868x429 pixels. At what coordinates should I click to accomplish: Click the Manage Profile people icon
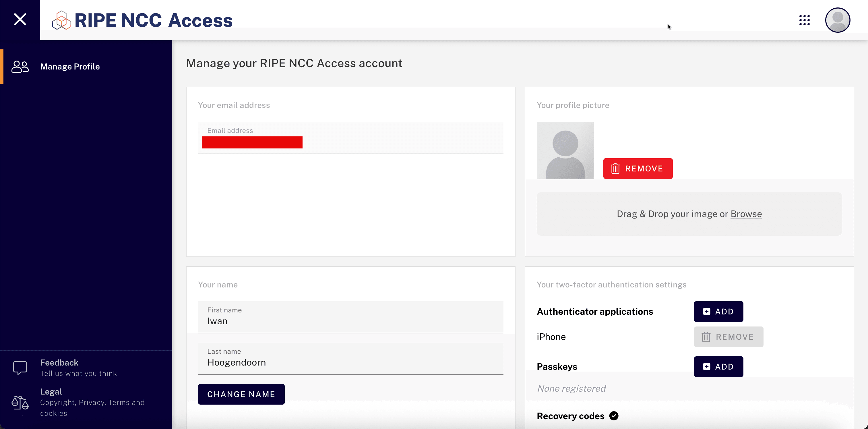click(x=20, y=67)
